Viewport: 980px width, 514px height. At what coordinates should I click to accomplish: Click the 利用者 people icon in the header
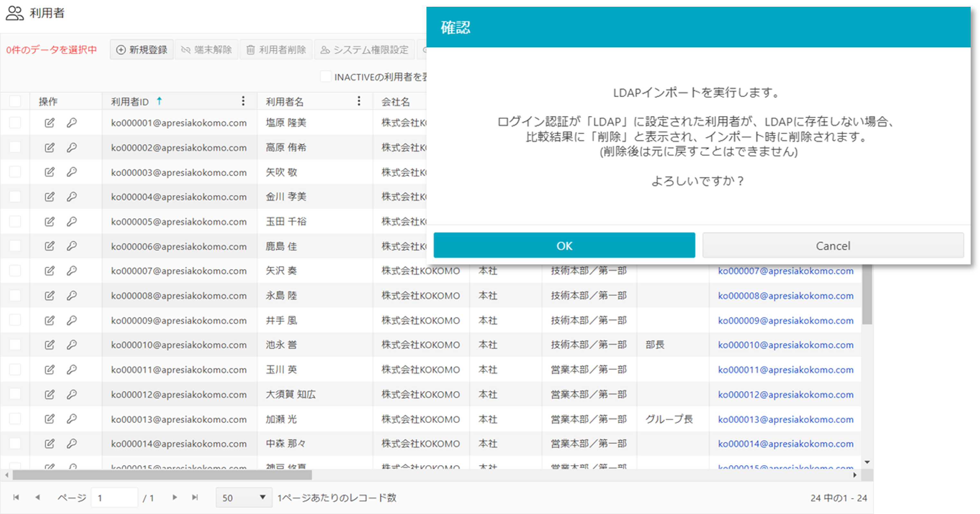pos(14,13)
